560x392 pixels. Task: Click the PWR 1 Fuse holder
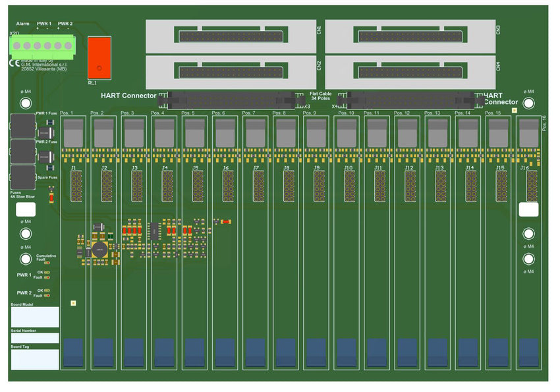click(x=23, y=125)
